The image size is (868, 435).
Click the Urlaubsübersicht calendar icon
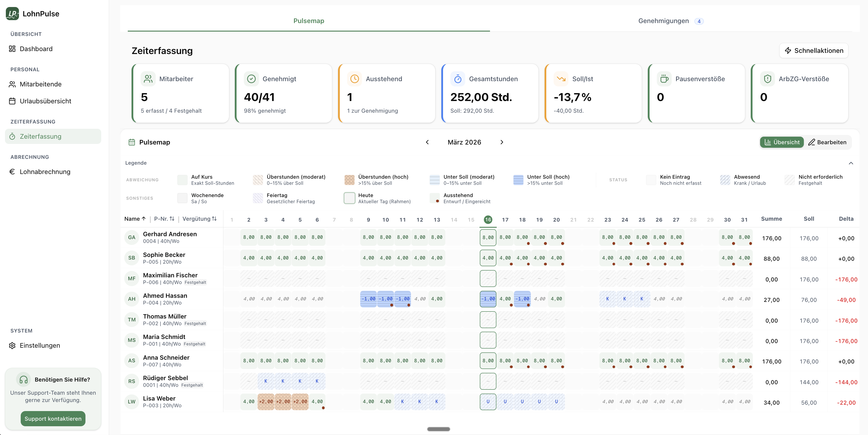click(x=12, y=101)
